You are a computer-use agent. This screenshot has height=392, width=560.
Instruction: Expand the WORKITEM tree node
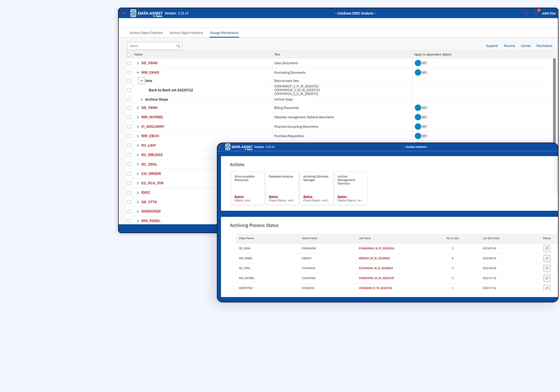point(138,212)
